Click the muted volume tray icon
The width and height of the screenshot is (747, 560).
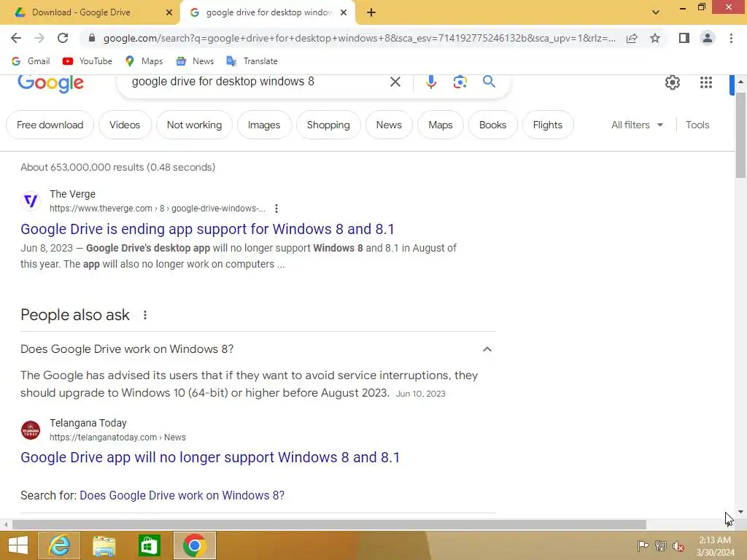(678, 546)
